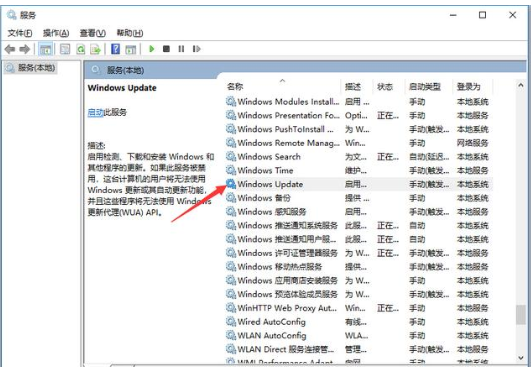Image resolution: width=531 pixels, height=367 pixels.
Task: Open the Properties toolbar icon
Action: (x=65, y=49)
